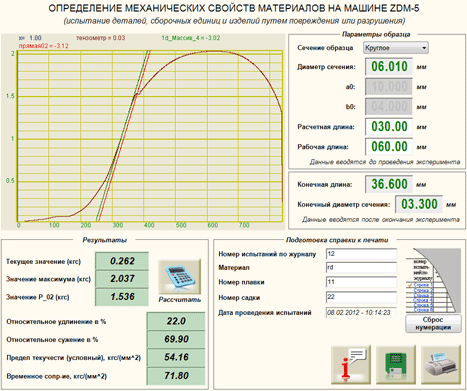
Task: Click the прямая02 = -3.12 chart legend
Action: pyautogui.click(x=43, y=46)
